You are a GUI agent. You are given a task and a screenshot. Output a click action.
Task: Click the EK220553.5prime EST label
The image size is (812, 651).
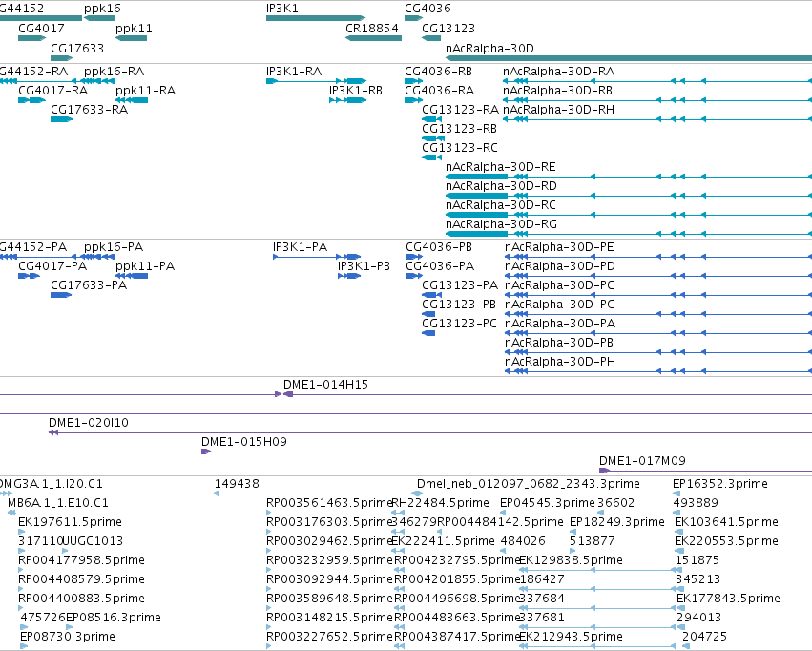click(726, 541)
